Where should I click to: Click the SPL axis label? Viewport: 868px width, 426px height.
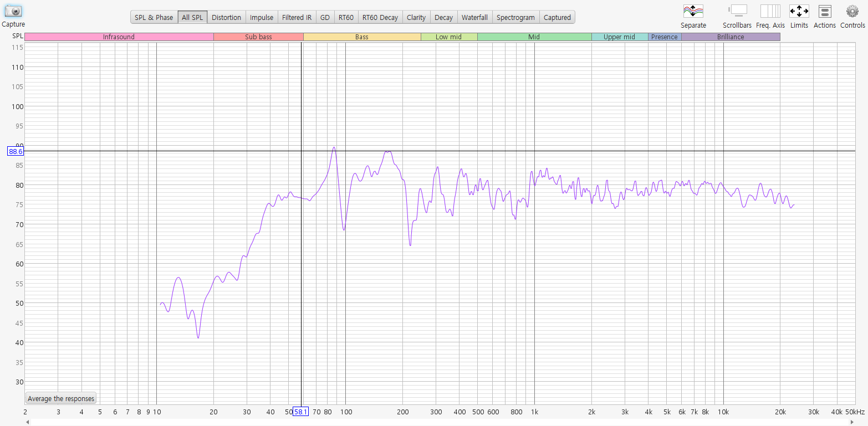coord(18,36)
